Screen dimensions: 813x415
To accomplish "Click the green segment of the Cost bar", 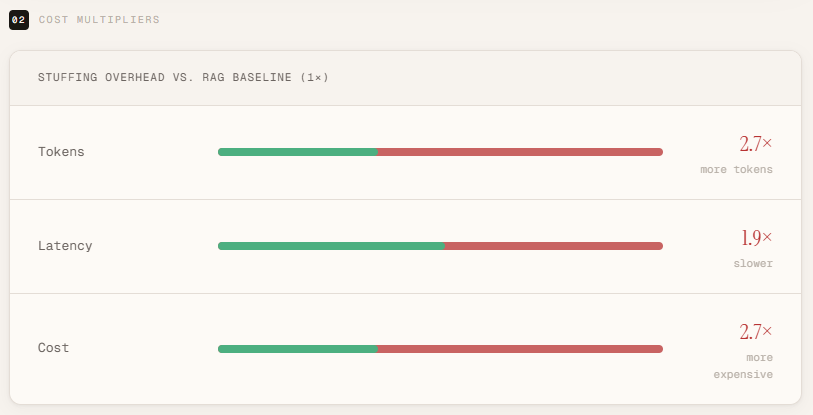I will (x=297, y=349).
